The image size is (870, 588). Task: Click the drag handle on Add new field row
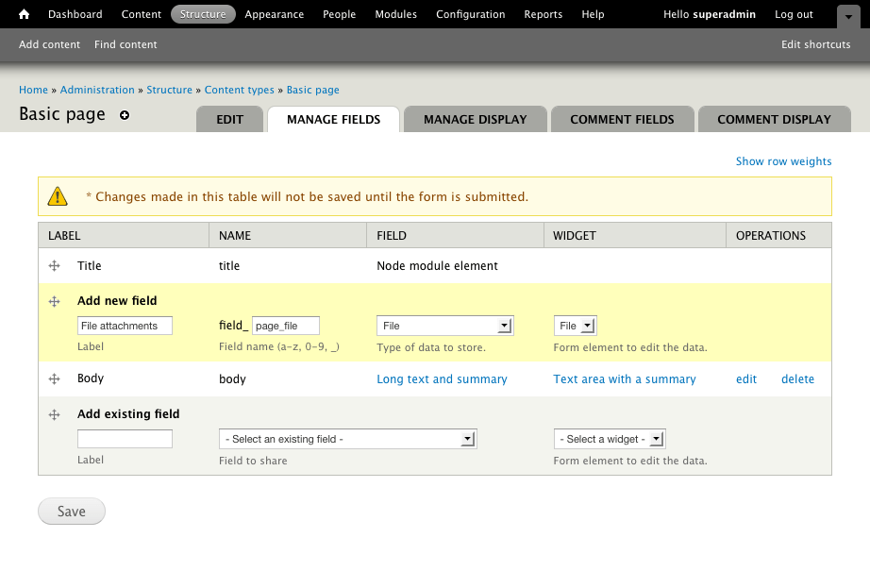pyautogui.click(x=54, y=300)
